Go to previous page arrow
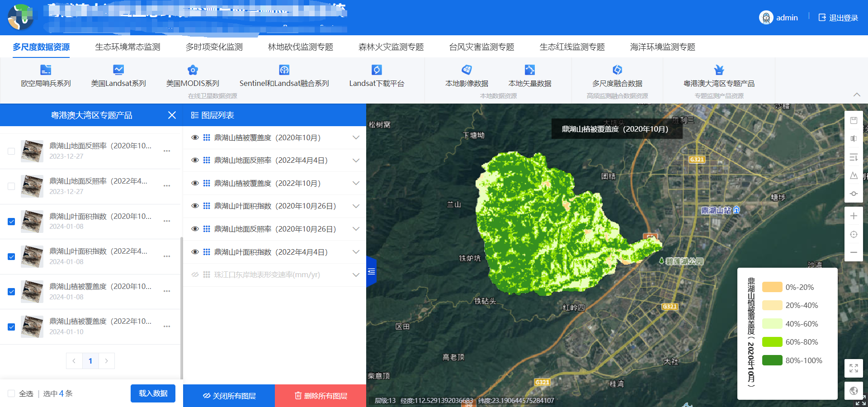The image size is (868, 407). click(74, 361)
